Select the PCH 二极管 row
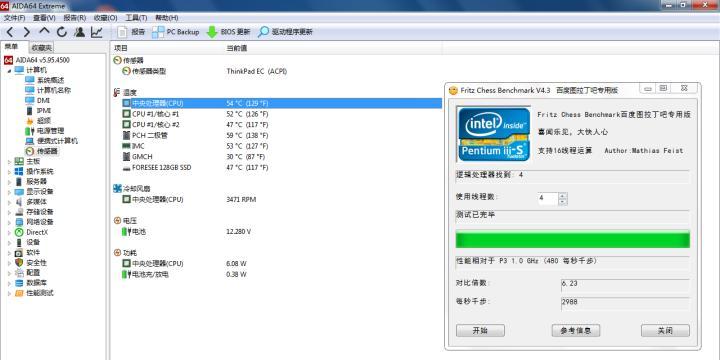This screenshot has height=360, width=720. [277, 135]
